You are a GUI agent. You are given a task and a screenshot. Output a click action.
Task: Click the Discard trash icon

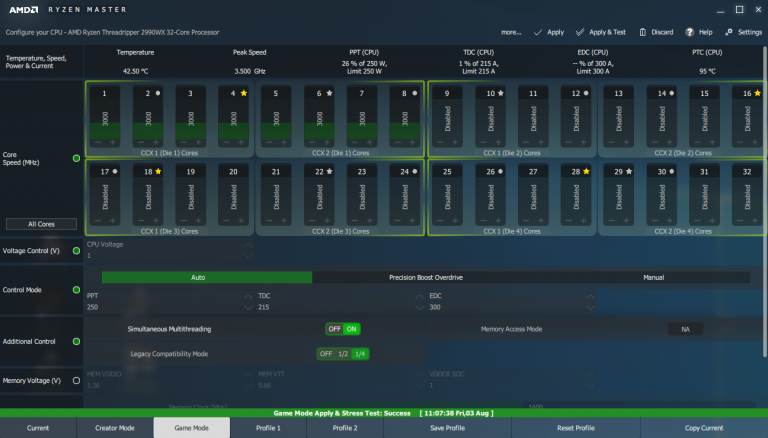point(642,32)
